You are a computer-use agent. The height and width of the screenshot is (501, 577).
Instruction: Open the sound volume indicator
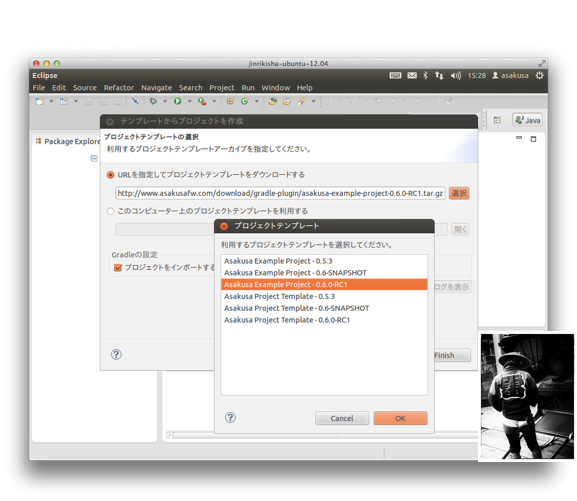[456, 75]
